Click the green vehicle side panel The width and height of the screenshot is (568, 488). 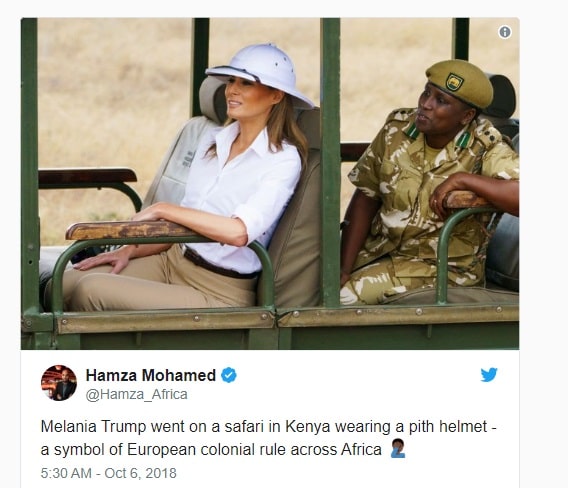pyautogui.click(x=270, y=330)
